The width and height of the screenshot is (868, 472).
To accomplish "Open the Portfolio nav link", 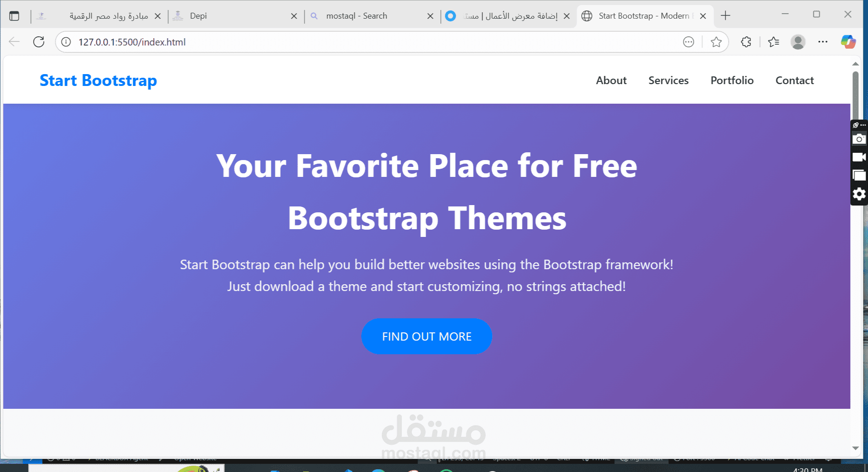I will 732,80.
